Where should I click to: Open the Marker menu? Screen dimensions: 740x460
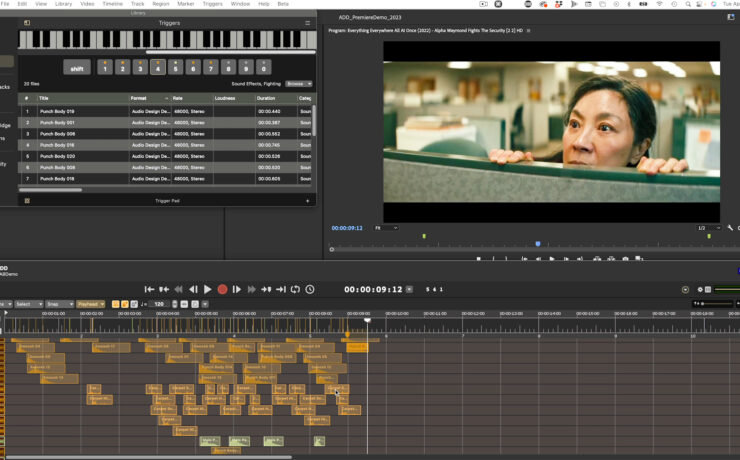coord(185,4)
